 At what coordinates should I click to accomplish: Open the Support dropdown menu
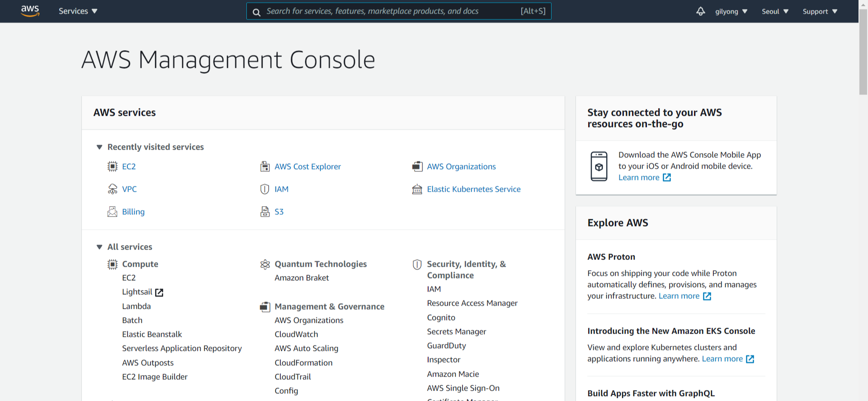click(820, 11)
